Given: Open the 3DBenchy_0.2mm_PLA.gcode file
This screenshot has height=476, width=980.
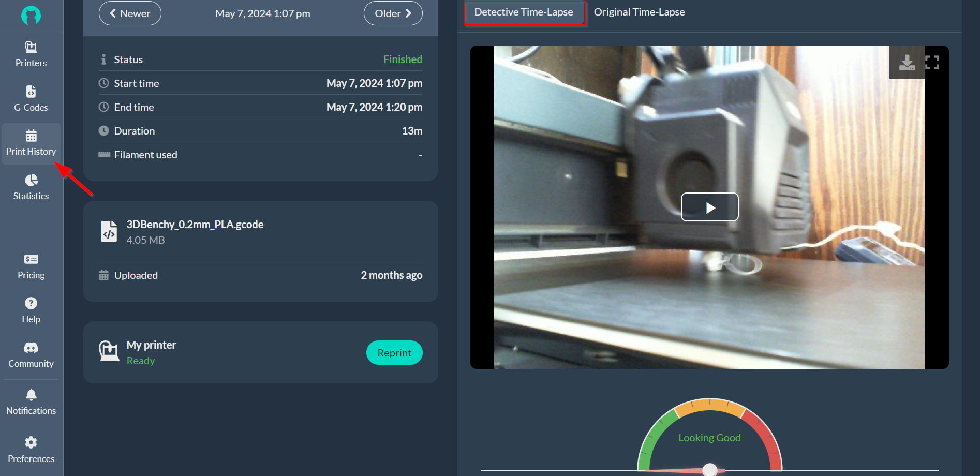Looking at the screenshot, I should (195, 225).
